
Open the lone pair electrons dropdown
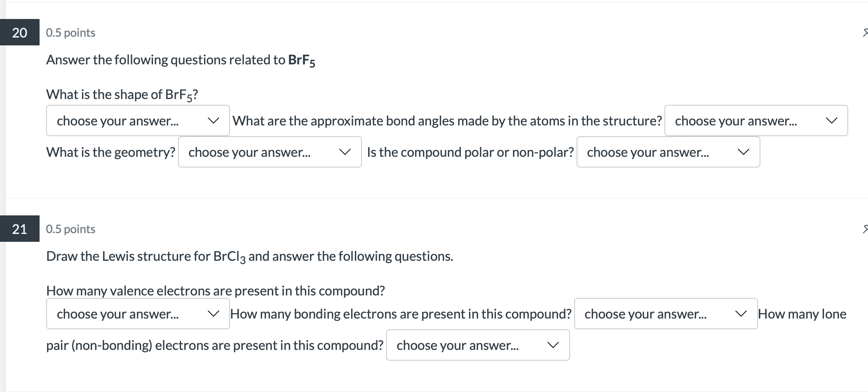tap(478, 345)
